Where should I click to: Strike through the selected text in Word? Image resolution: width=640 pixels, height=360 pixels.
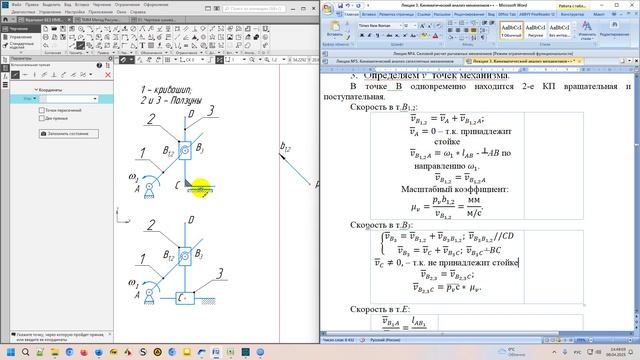click(389, 36)
